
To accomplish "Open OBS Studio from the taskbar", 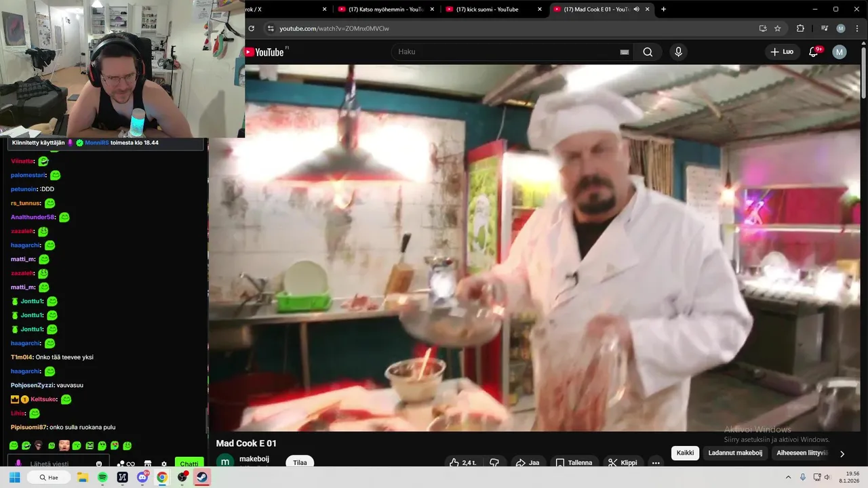I will click(182, 477).
